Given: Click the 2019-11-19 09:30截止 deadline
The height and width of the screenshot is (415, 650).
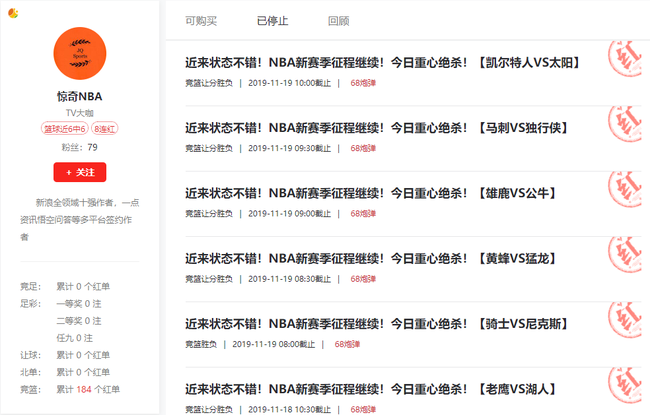Looking at the screenshot, I should [290, 148].
